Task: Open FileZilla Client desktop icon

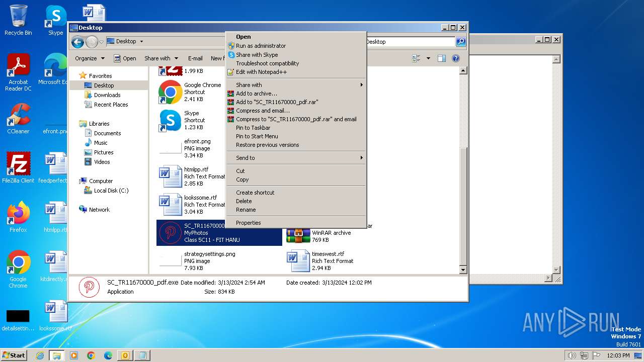Action: 18,168
